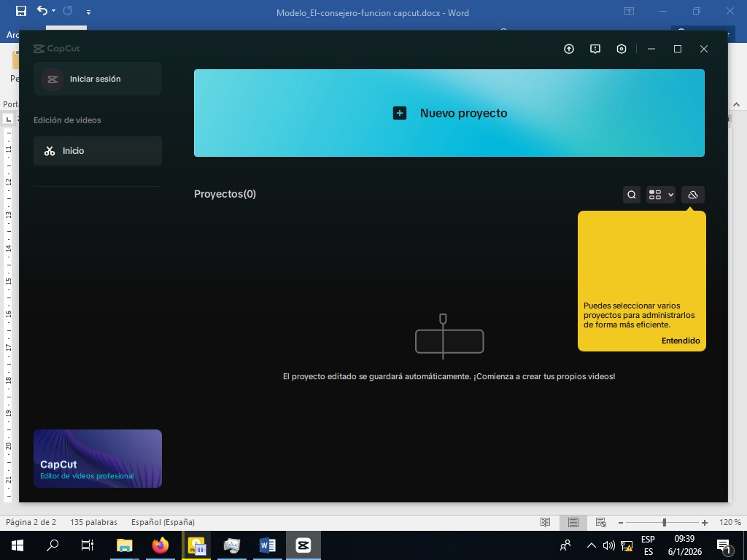
Task: Click the CapCut Editor de videos profesional banner
Action: [98, 459]
